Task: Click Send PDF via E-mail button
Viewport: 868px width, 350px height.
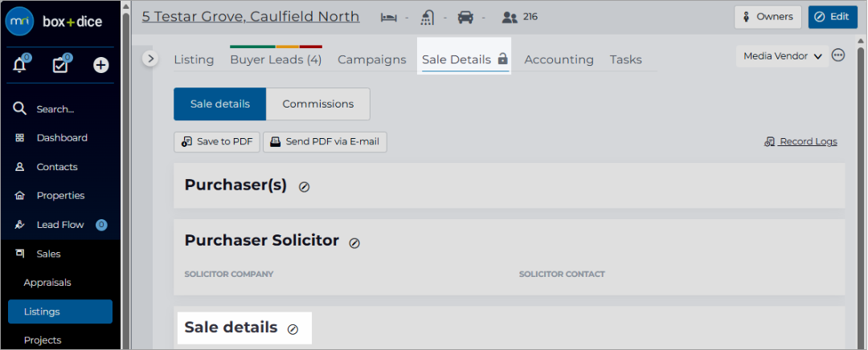Action: pos(325,141)
